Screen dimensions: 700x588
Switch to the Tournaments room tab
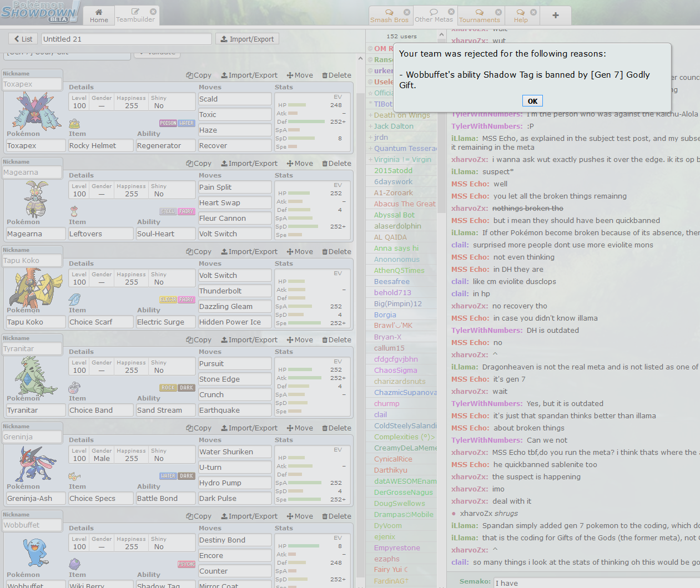click(x=479, y=16)
